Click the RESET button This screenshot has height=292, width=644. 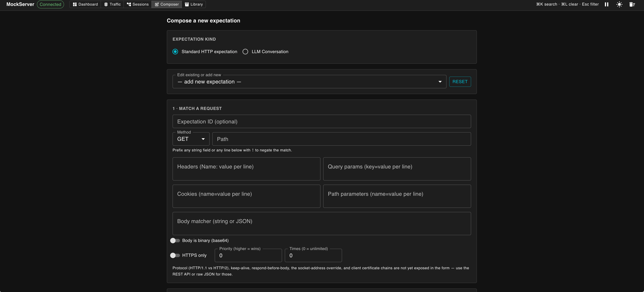pos(460,82)
